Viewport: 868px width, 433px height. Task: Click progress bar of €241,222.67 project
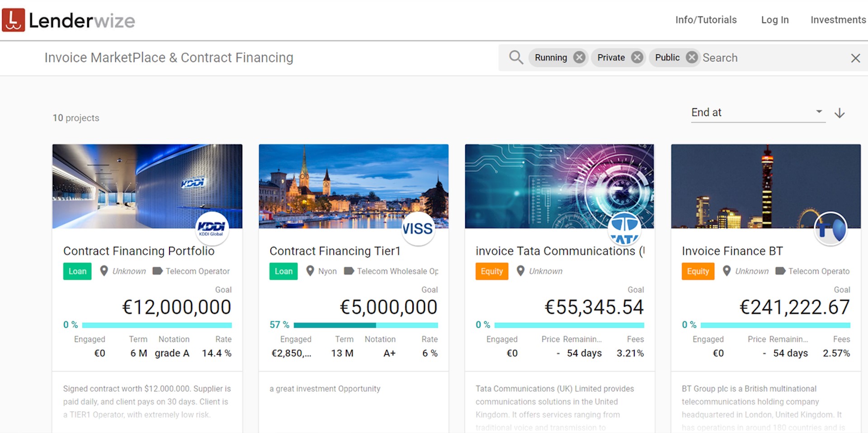[x=775, y=325]
